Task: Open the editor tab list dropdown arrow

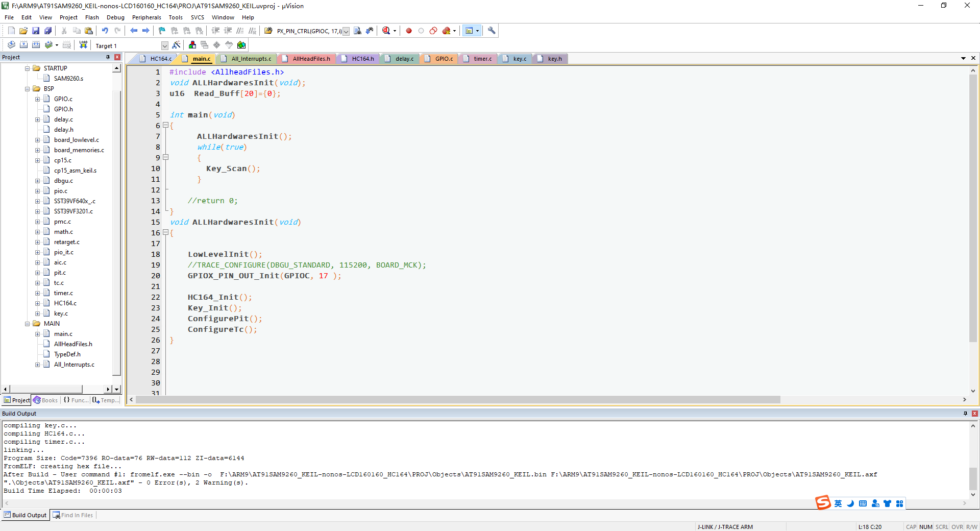Action: [963, 58]
